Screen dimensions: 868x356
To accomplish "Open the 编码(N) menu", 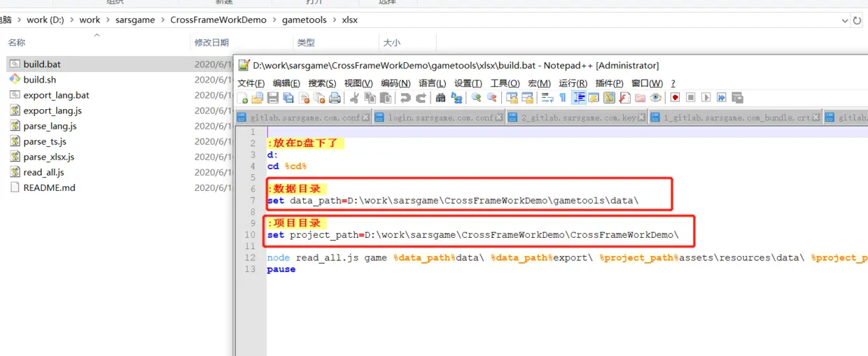I will (x=395, y=83).
